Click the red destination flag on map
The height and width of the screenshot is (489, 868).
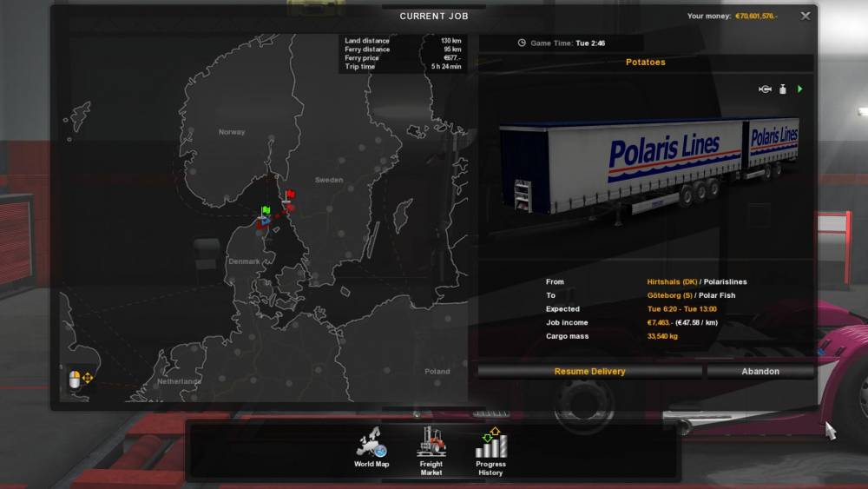pos(290,195)
